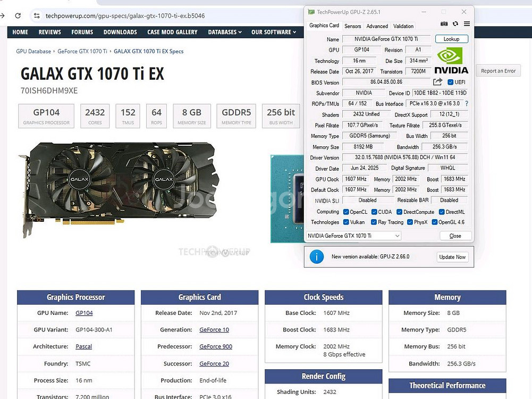Click the GALAX graphics card photo
Image resolution: width=532 pixels, height=399 pixels.
tap(119, 189)
